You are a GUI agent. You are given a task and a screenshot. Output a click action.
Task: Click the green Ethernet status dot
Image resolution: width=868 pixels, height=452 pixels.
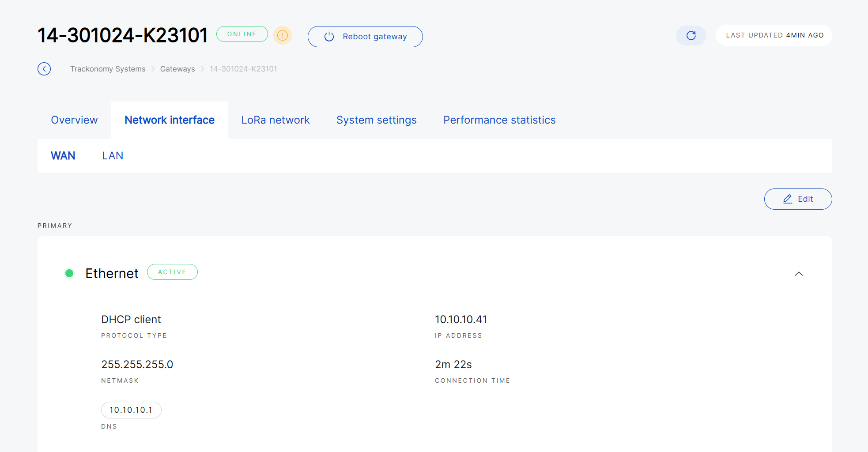[69, 273]
